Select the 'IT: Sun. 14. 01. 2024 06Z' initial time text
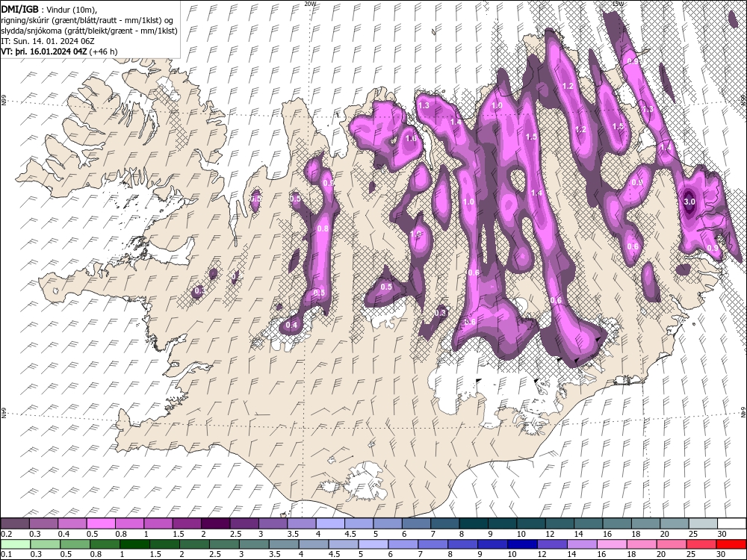The height and width of the screenshot is (560, 747). tap(48, 41)
